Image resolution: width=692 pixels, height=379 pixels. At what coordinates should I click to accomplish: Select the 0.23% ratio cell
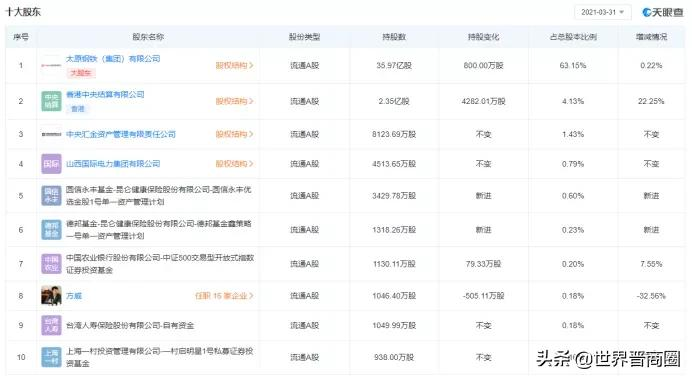point(573,229)
